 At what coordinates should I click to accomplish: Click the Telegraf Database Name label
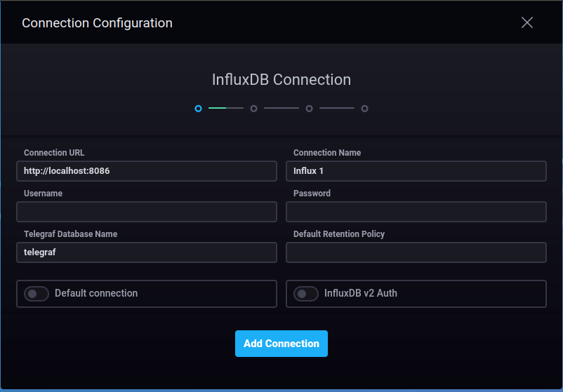click(71, 234)
